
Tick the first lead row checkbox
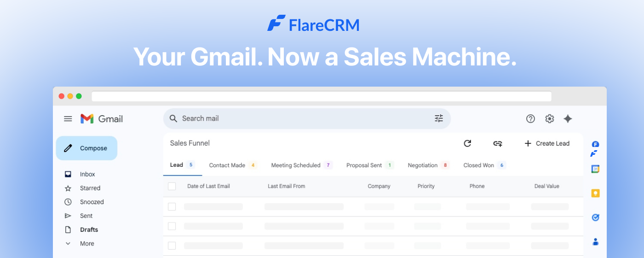172,207
